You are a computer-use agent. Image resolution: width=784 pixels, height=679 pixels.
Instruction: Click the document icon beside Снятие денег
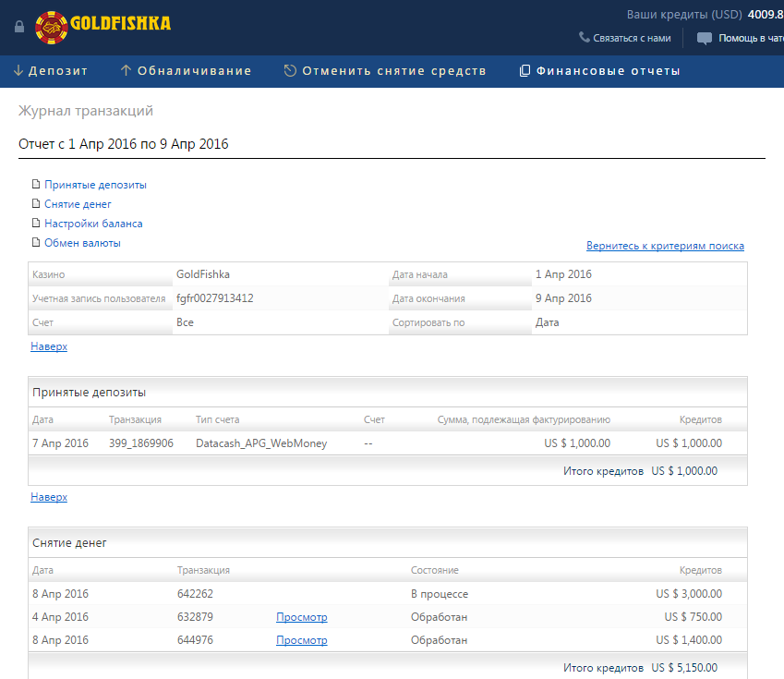(36, 204)
